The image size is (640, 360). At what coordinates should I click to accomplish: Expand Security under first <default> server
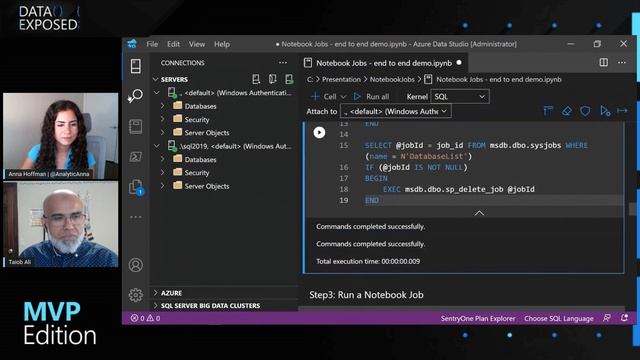coord(163,119)
